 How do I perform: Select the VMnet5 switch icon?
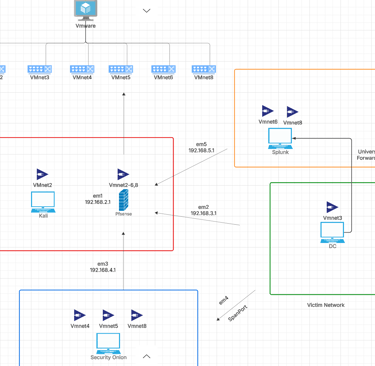click(121, 69)
